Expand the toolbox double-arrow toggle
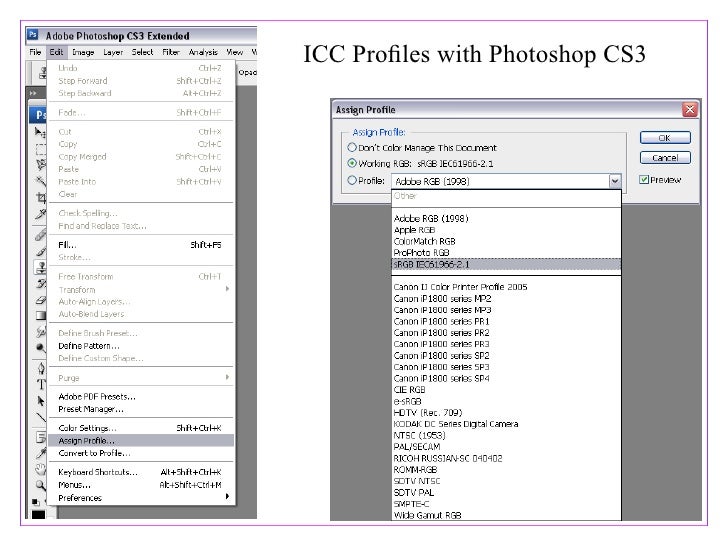728x546 pixels. (32, 93)
